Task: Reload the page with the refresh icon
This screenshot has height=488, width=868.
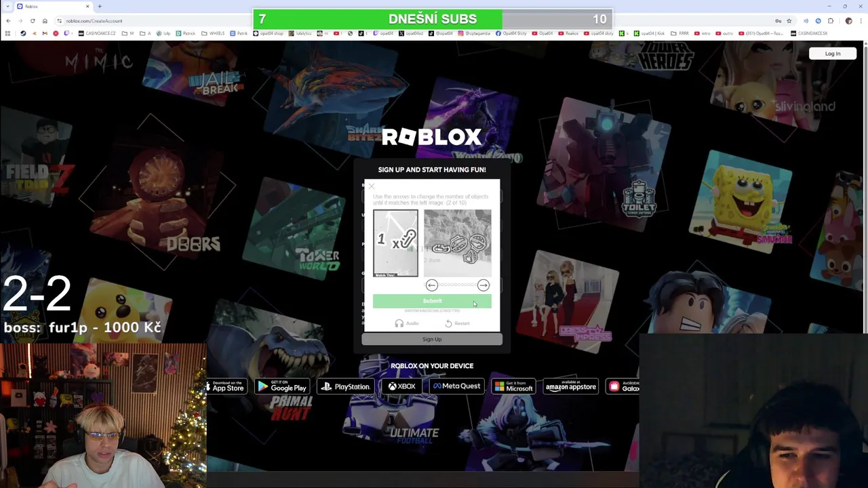Action: tap(33, 21)
